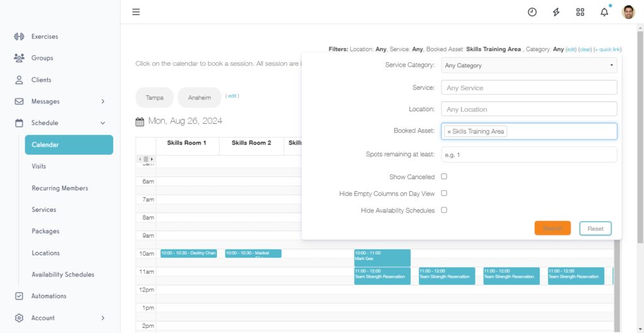Click the Reset button
644x333 pixels.
point(595,229)
